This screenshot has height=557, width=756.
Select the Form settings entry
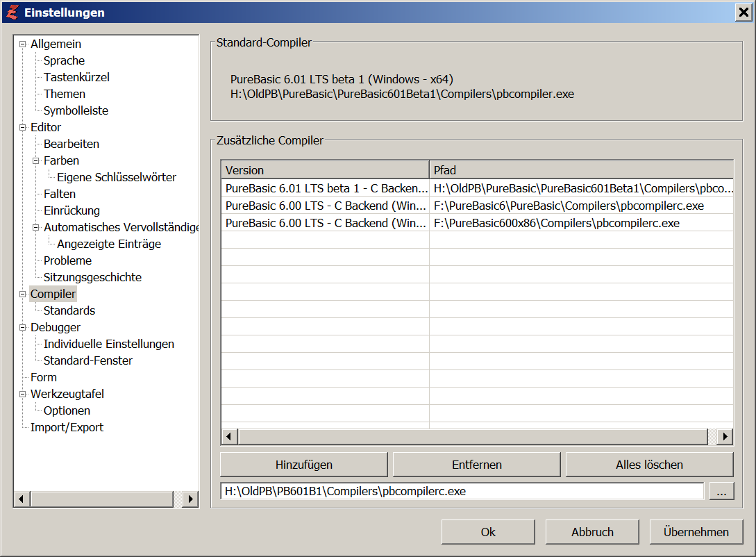[44, 377]
